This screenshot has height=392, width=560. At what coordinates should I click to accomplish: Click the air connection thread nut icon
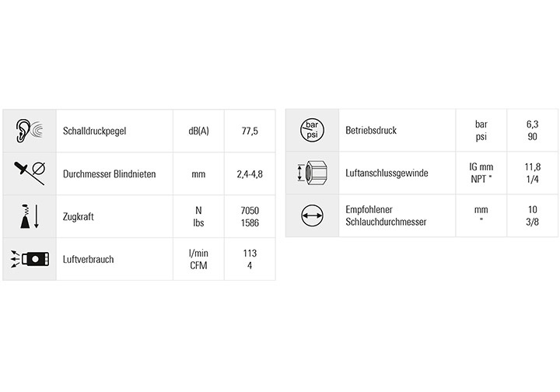click(311, 173)
